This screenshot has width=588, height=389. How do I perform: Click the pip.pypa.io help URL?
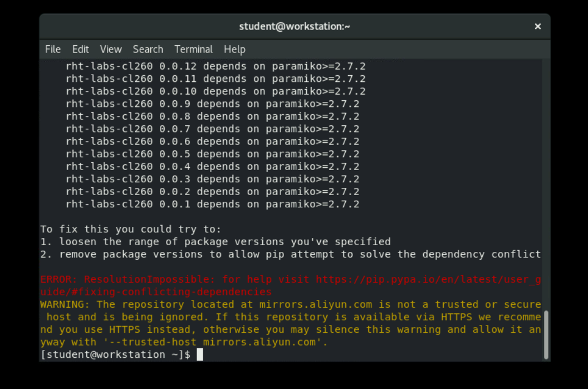point(428,279)
